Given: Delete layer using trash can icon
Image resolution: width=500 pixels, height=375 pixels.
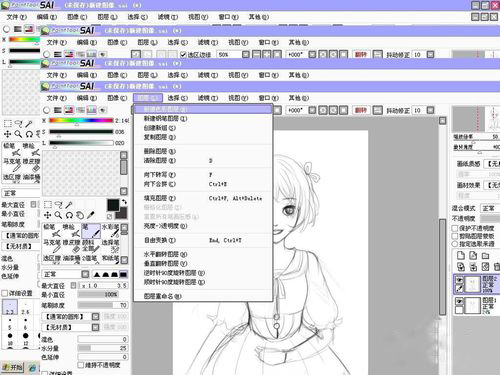Looking at the screenshot, I should [497, 267].
